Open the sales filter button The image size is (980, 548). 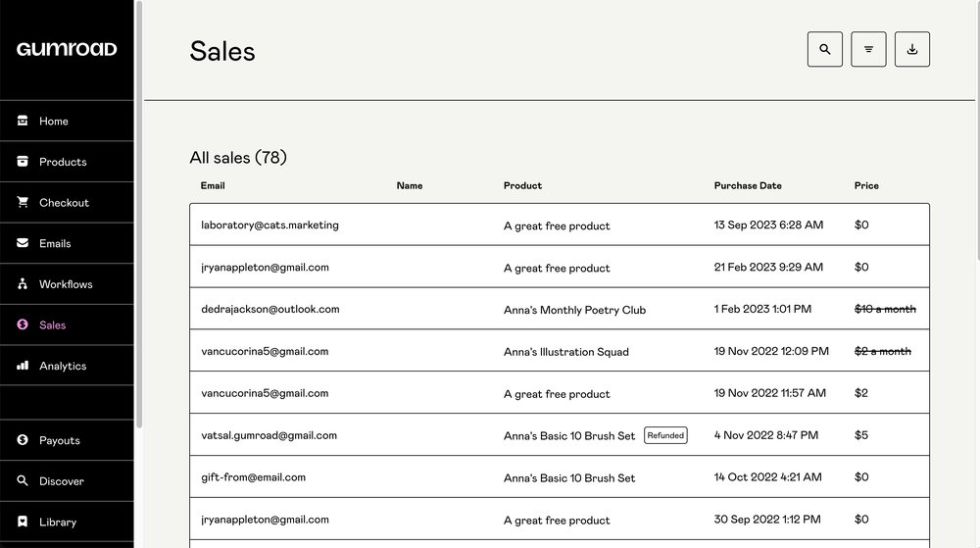(868, 49)
